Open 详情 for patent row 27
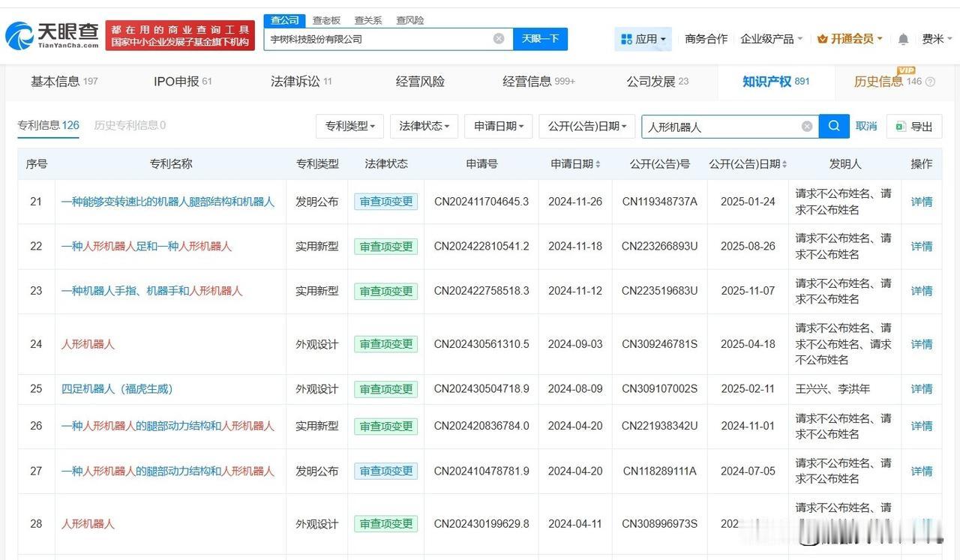The image size is (960, 560). click(922, 471)
